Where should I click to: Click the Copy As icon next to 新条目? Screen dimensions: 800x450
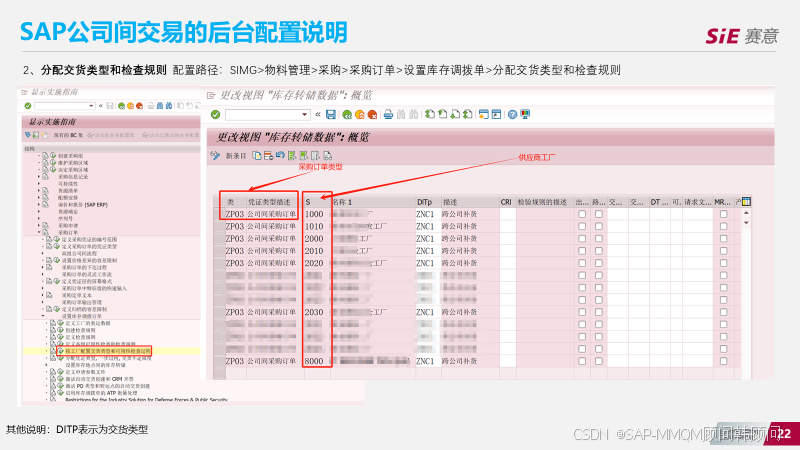click(x=257, y=156)
